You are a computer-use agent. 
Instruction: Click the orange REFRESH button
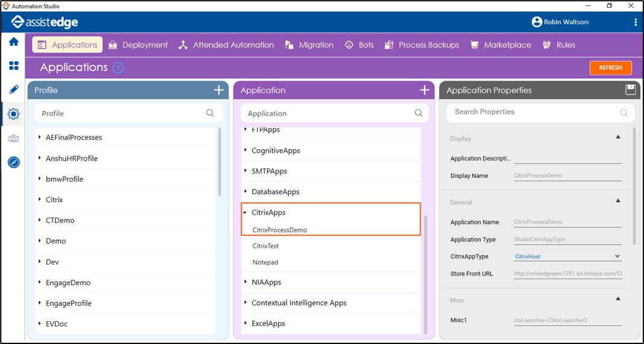tap(610, 68)
